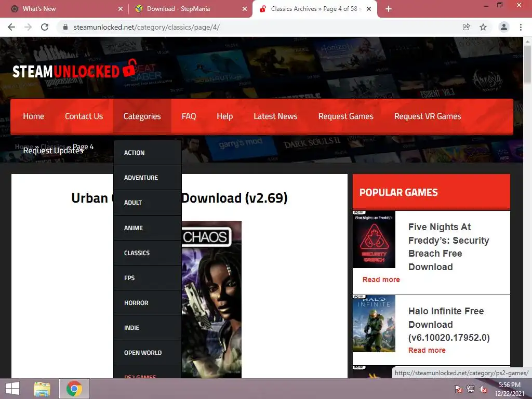Select FPS from the Categories dropdown
The image size is (532, 399).
(x=148, y=278)
